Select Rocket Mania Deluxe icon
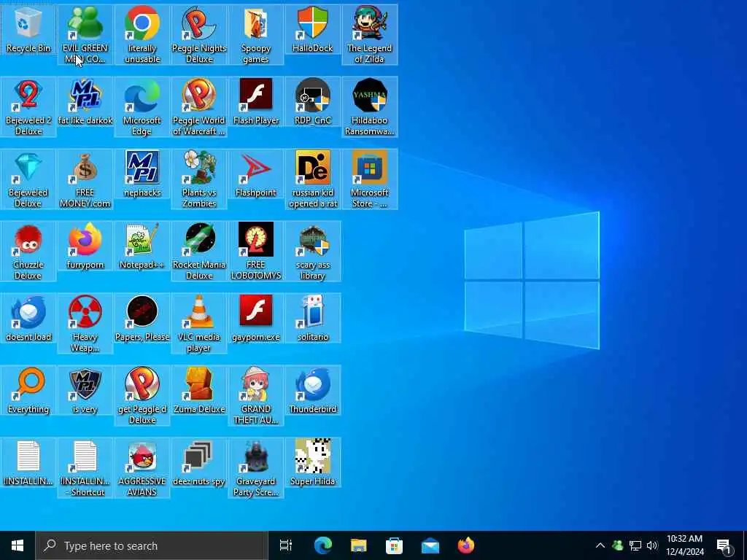This screenshot has width=747, height=560. coord(199,252)
